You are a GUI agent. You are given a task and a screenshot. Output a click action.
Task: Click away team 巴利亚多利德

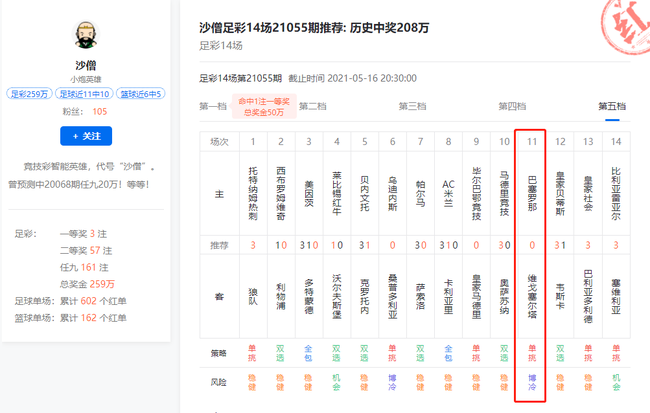[588, 296]
